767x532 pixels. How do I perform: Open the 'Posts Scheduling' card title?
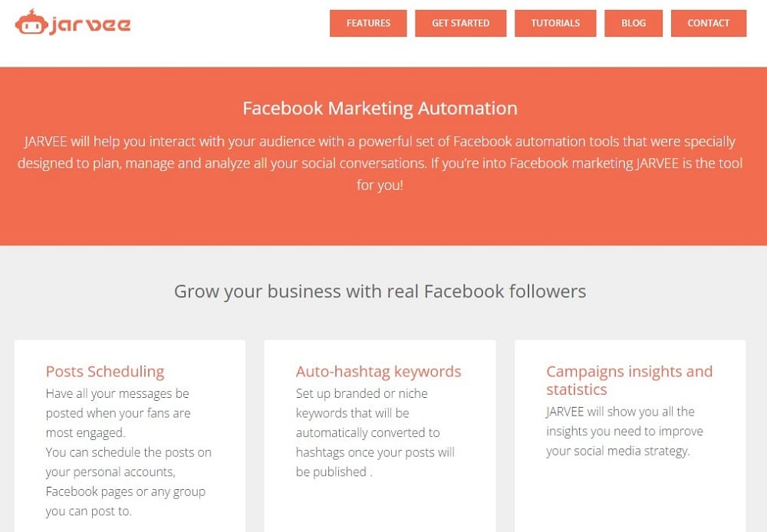click(105, 372)
